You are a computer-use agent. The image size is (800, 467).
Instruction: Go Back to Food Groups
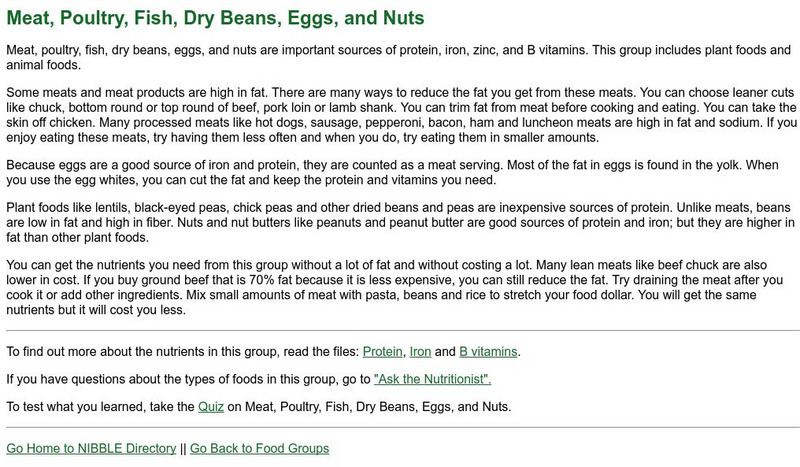[x=259, y=448]
